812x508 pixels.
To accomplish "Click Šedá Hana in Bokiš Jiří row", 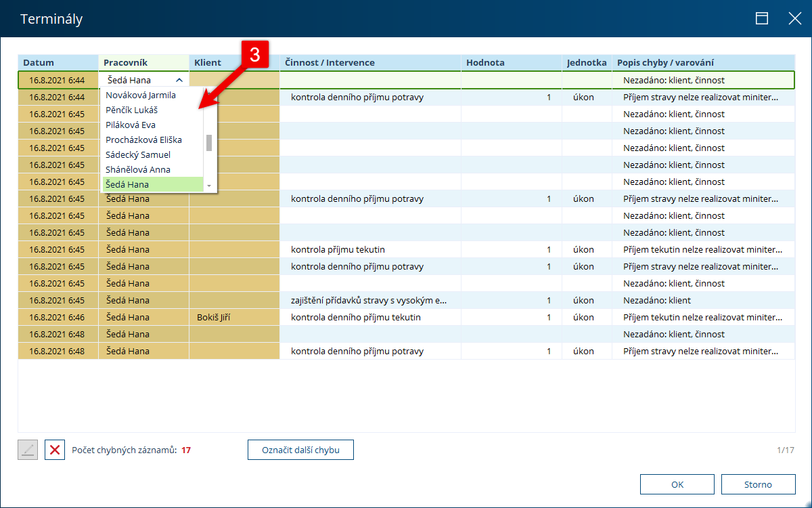I will pos(144,317).
